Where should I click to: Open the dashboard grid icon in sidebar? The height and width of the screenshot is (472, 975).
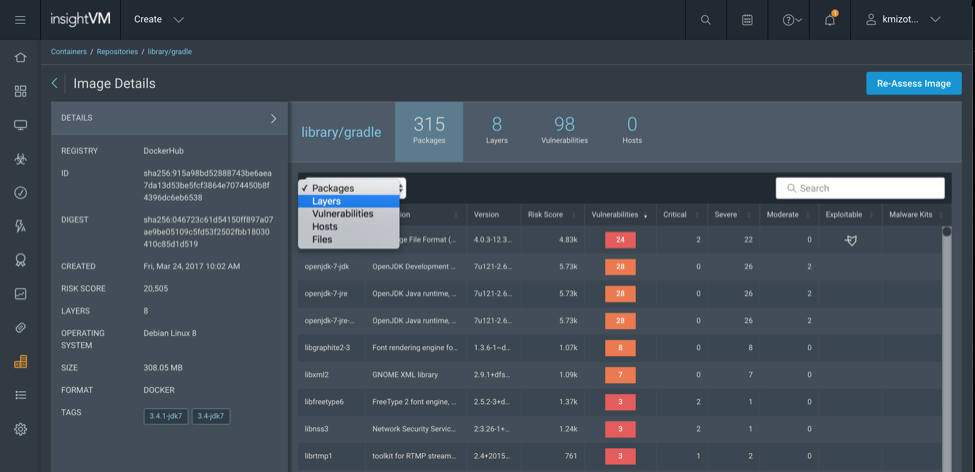(x=20, y=91)
